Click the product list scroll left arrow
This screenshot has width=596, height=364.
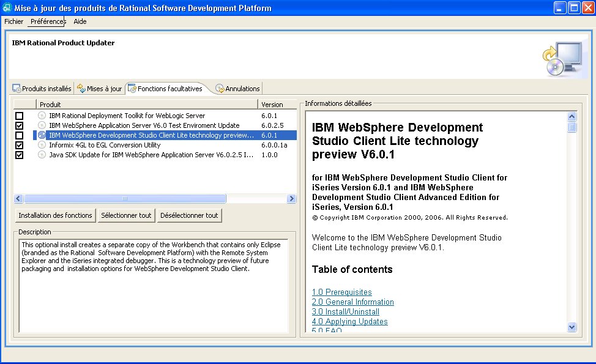pos(18,199)
